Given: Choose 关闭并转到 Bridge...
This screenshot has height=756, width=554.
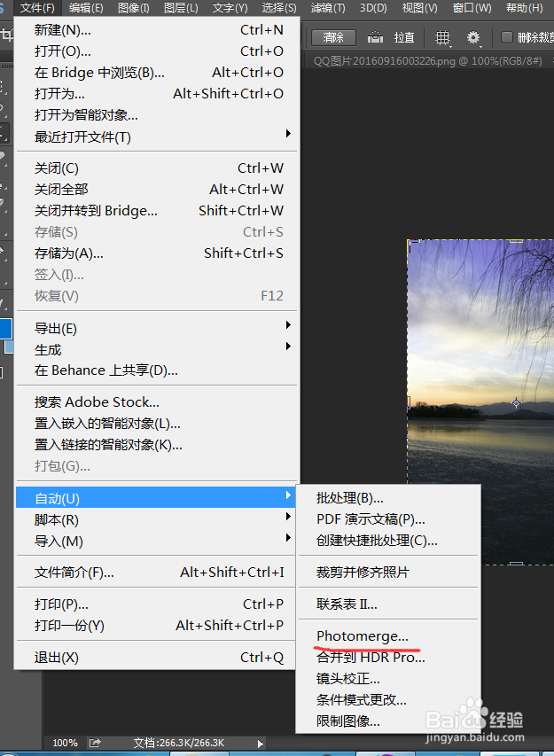Looking at the screenshot, I should coord(158,210).
